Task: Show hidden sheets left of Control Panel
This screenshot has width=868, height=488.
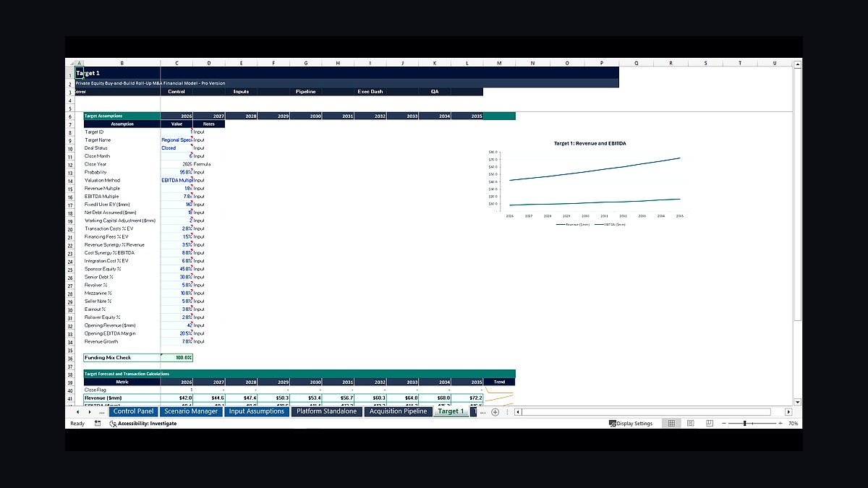Action: (101, 412)
